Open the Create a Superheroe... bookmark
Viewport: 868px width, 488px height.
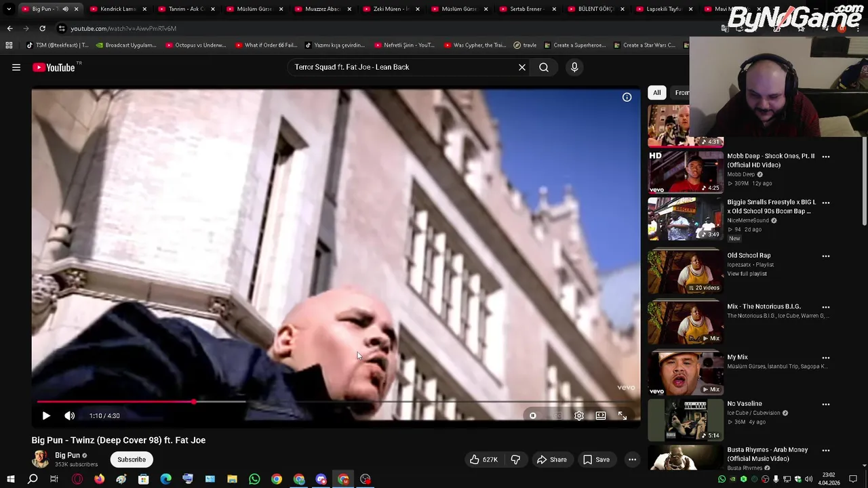(574, 45)
